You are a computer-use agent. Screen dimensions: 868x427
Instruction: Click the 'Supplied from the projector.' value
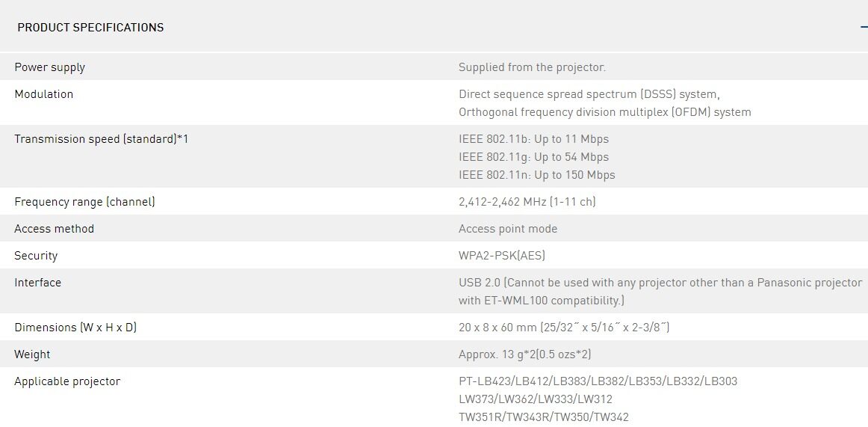tap(532, 67)
